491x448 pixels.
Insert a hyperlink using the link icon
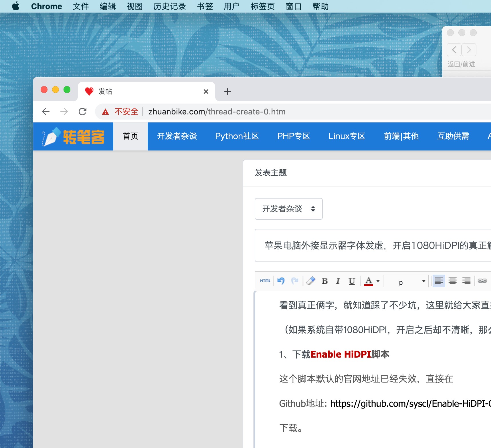[x=482, y=281]
